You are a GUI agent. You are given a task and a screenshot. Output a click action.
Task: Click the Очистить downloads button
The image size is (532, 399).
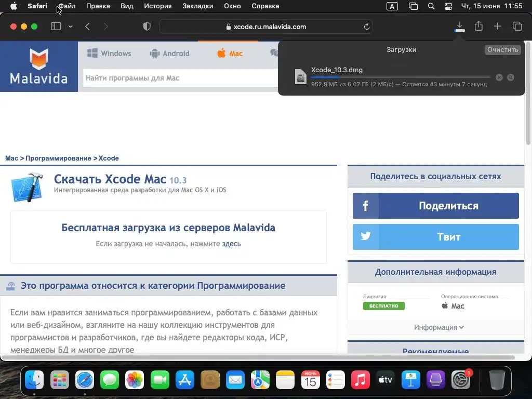[x=502, y=49]
